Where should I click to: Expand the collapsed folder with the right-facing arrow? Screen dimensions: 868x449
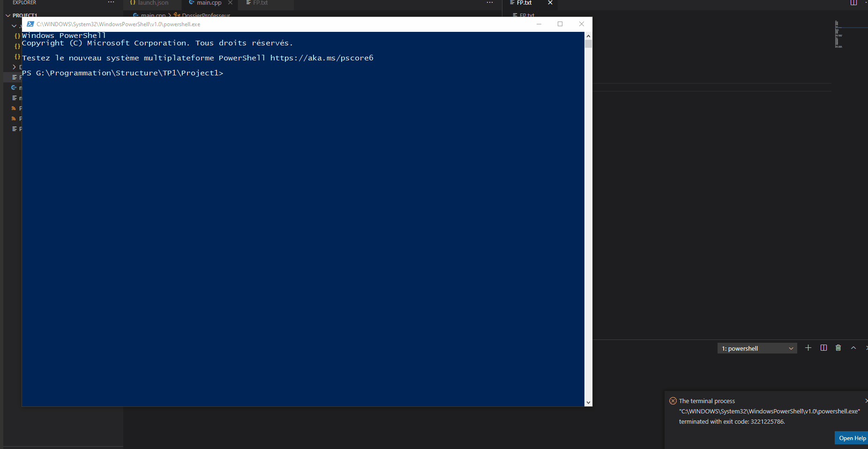[14, 67]
